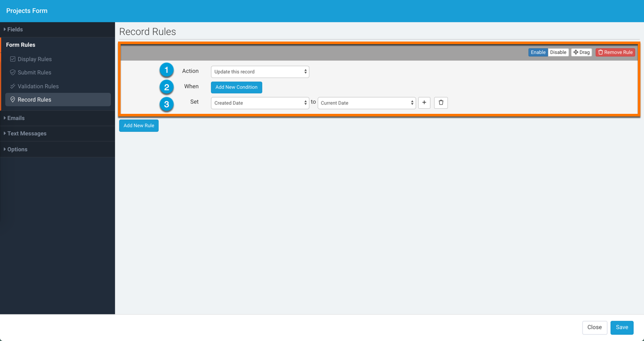Click the Close button at the bottom
Viewport: 644px width, 341px height.
tap(595, 327)
